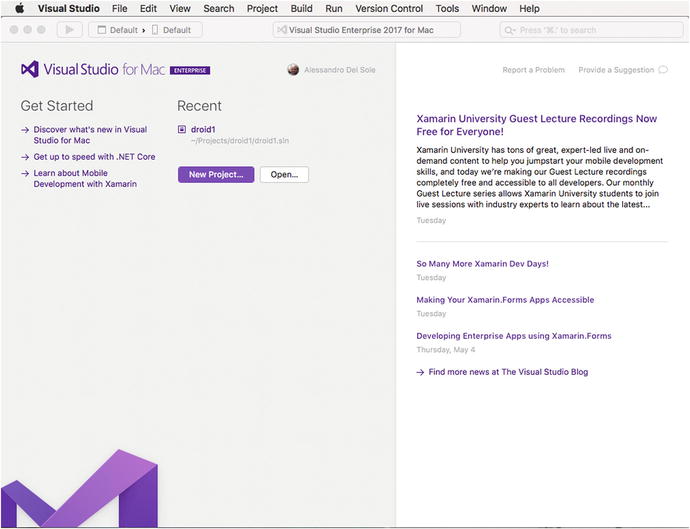Screen dimensions: 690x529
Task: Click the device icon next to second Default
Action: (155, 30)
